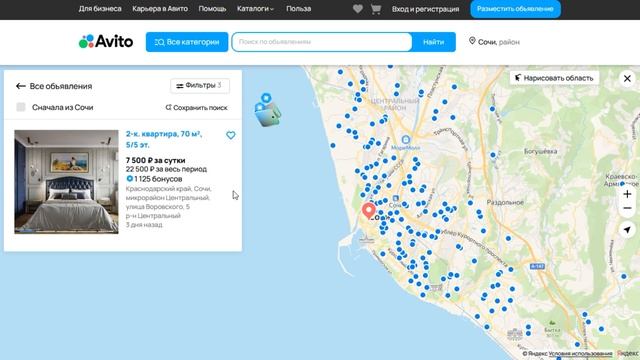Open Польза menu item
Screen dimensions: 640x360
[298, 9]
